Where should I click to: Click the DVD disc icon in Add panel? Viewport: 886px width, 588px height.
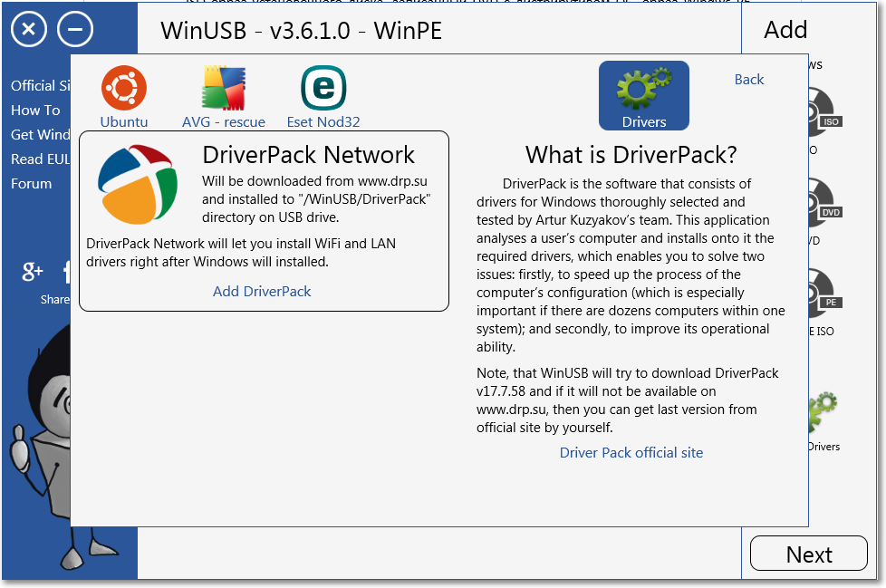coord(825,202)
